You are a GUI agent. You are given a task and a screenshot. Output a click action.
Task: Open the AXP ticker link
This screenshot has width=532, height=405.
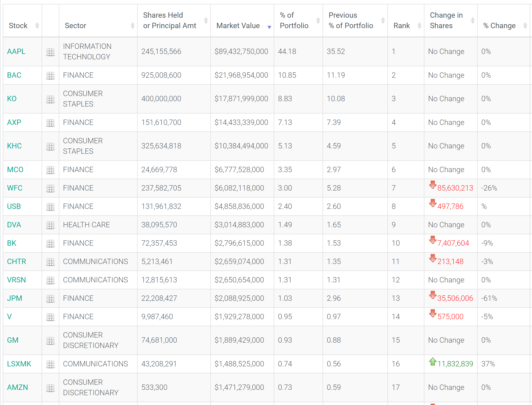click(x=14, y=122)
